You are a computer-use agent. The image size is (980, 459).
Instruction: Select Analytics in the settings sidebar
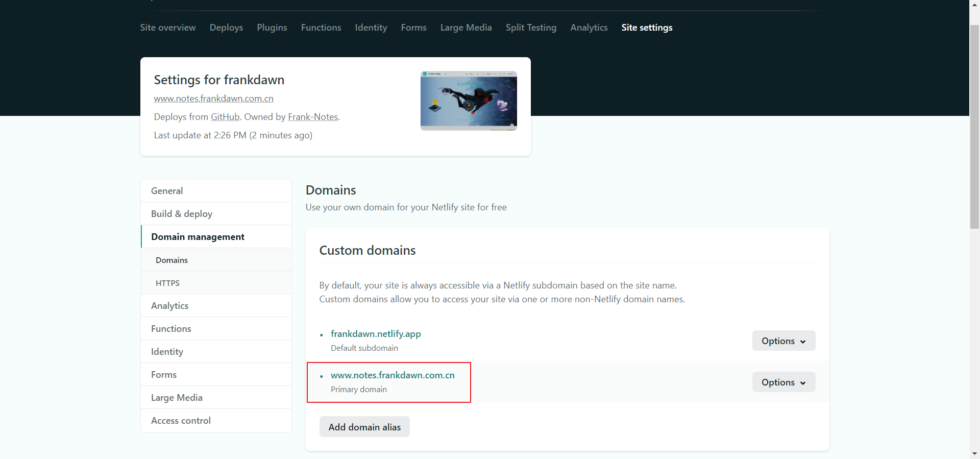tap(216, 305)
